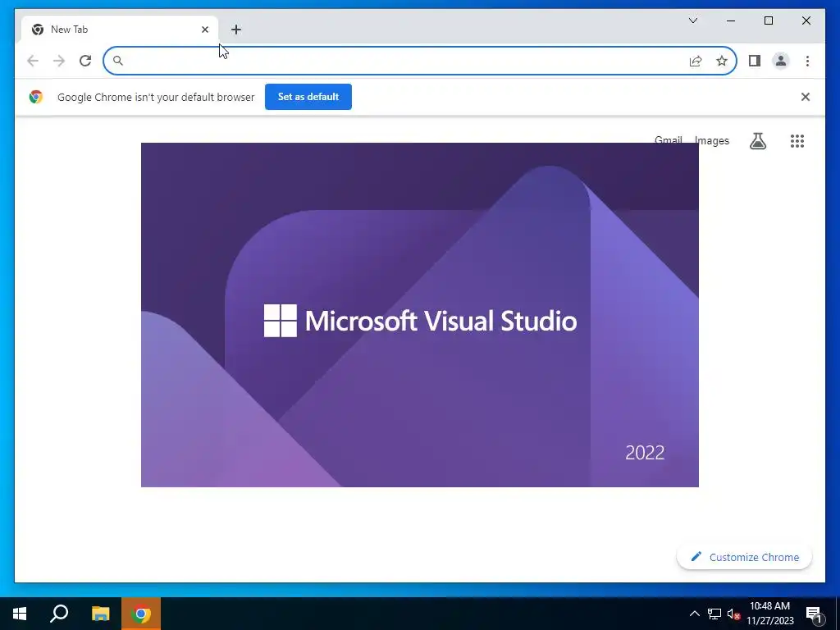Reload the page with the refresh icon
The image size is (840, 630).
(85, 61)
